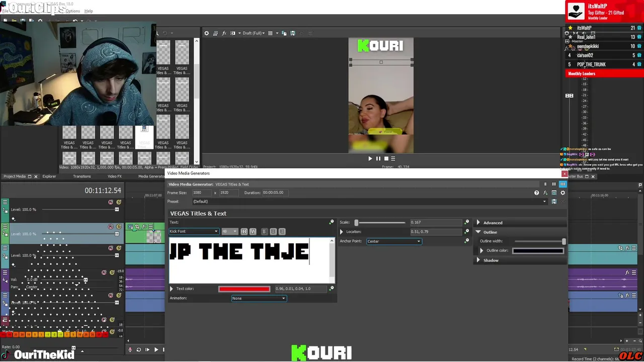
Task: Expand the Advanced section
Action: coord(478,223)
